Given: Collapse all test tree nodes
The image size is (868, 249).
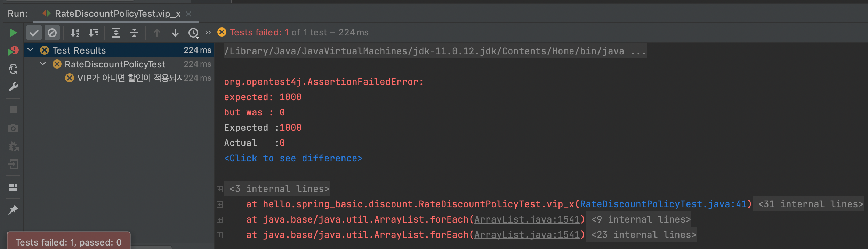Looking at the screenshot, I should 134,33.
